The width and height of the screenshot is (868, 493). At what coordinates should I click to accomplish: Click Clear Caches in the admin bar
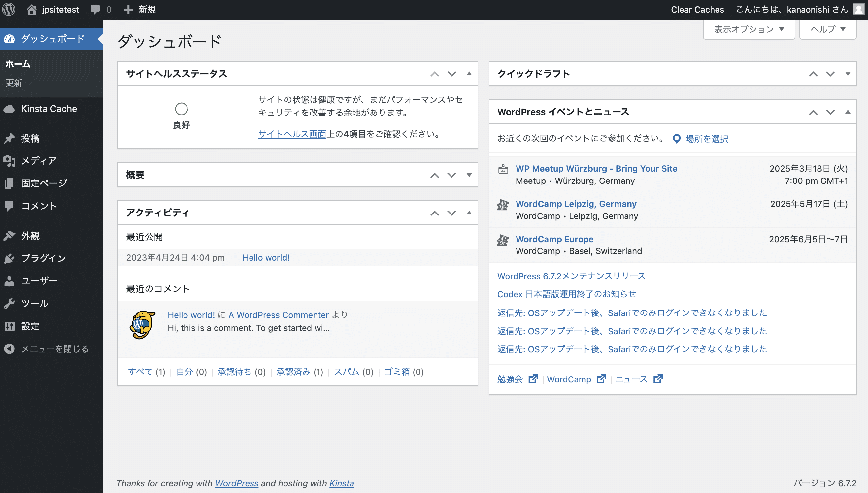pyautogui.click(x=697, y=10)
